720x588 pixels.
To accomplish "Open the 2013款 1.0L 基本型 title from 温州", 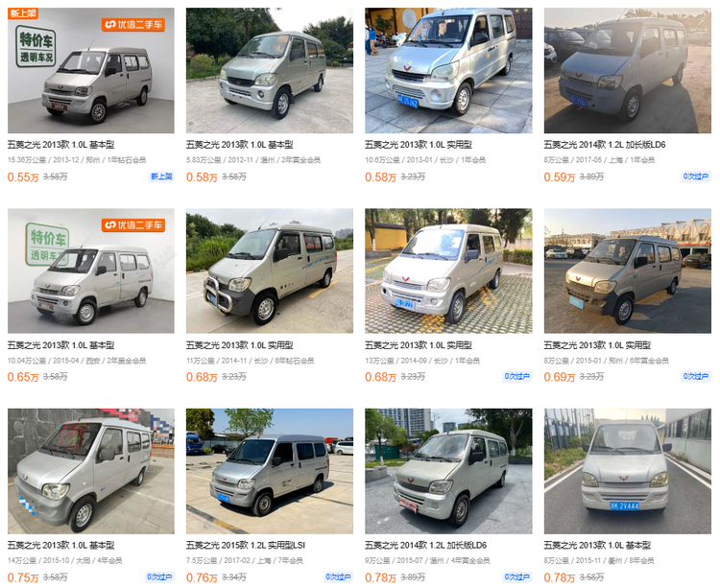I will click(x=239, y=145).
